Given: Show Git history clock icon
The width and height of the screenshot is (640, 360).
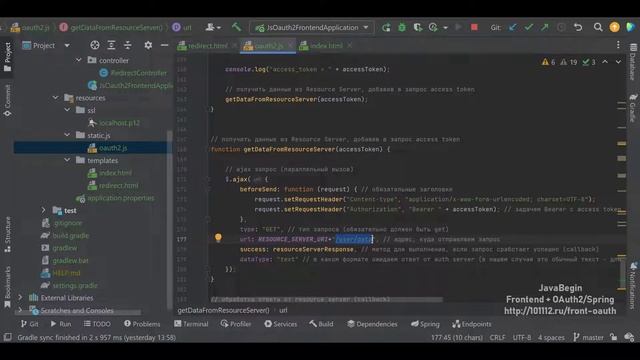Looking at the screenshot, I should [x=561, y=27].
